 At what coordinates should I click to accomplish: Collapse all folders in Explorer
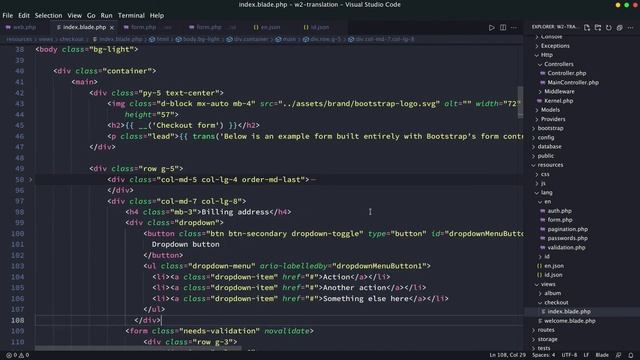620,28
